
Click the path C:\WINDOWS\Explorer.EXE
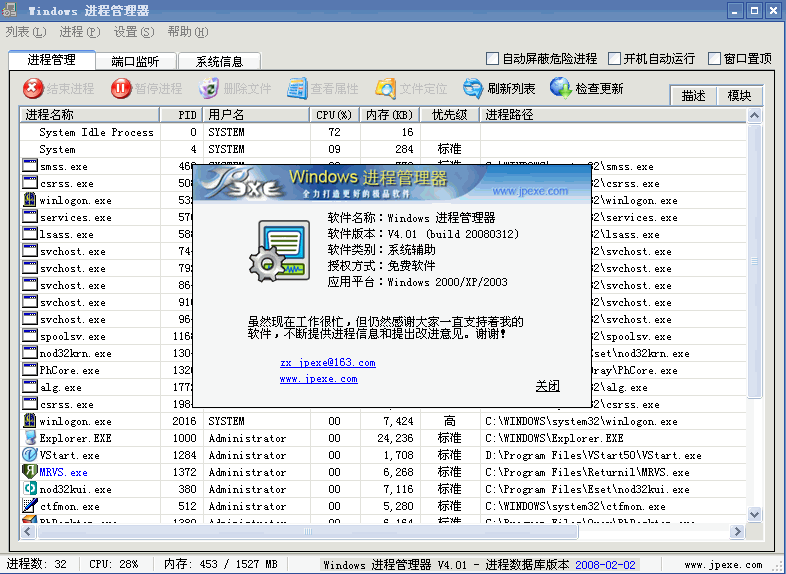pyautogui.click(x=554, y=438)
